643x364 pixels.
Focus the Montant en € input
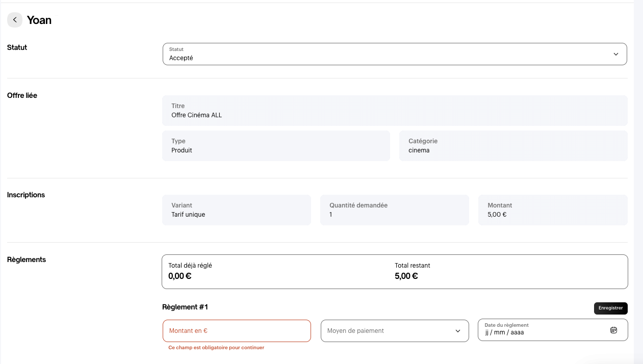point(237,331)
